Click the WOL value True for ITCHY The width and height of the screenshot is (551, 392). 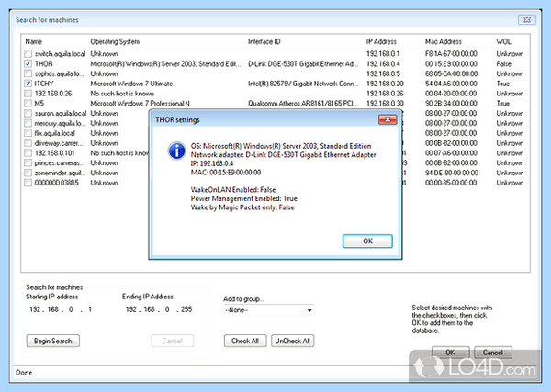pos(503,84)
